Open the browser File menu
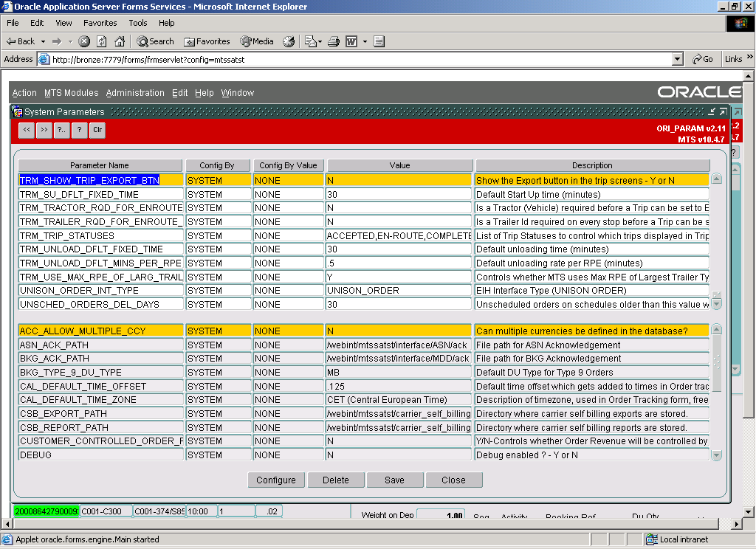Viewport: 756px width, 549px height. tap(13, 23)
